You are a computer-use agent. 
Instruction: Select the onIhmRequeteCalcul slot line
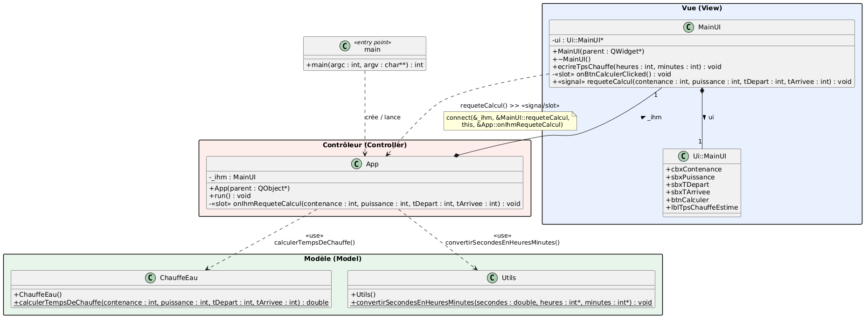[365, 204]
